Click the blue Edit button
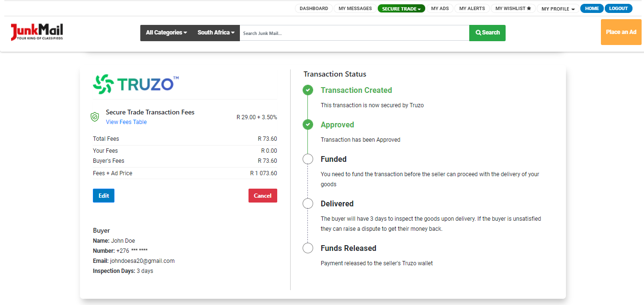644x305 pixels. pos(104,195)
